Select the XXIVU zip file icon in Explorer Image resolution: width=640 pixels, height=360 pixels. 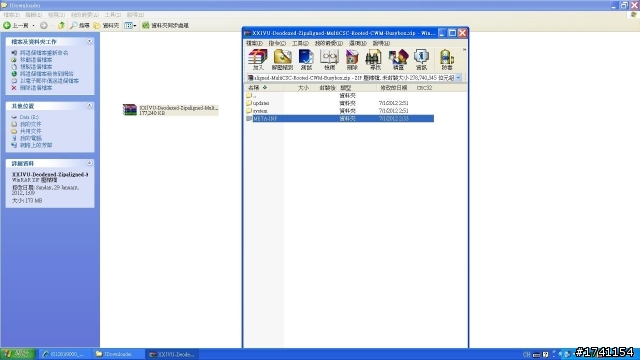click(130, 110)
